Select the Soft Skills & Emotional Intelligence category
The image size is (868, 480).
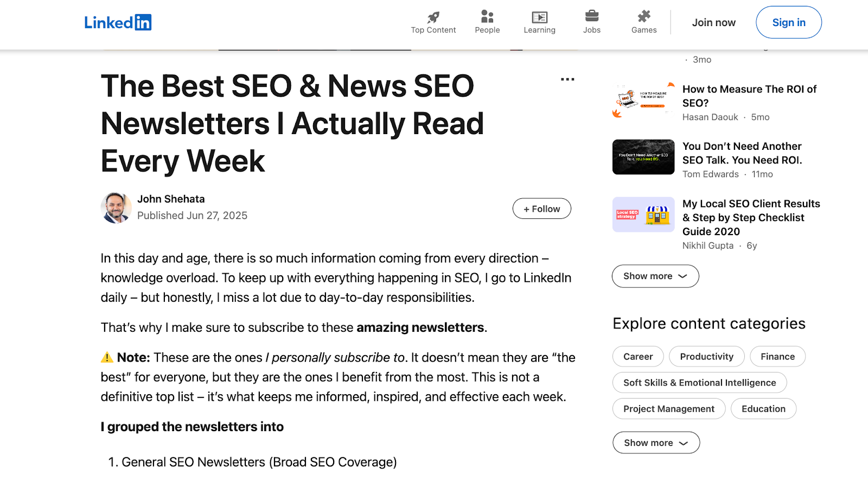[x=699, y=382]
